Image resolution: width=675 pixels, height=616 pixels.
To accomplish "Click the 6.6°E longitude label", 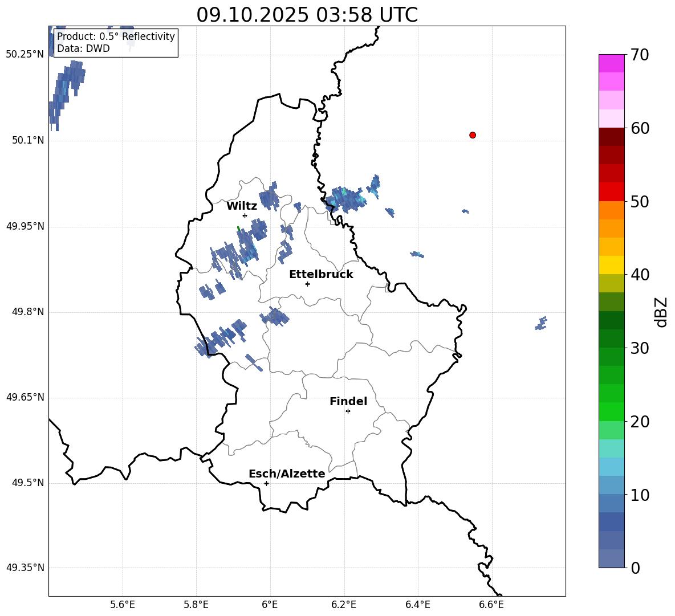I will 491,605.
